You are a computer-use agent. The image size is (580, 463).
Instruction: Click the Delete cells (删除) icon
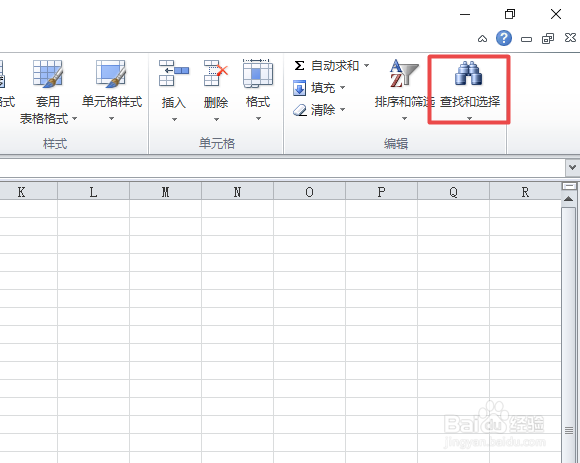(x=216, y=74)
